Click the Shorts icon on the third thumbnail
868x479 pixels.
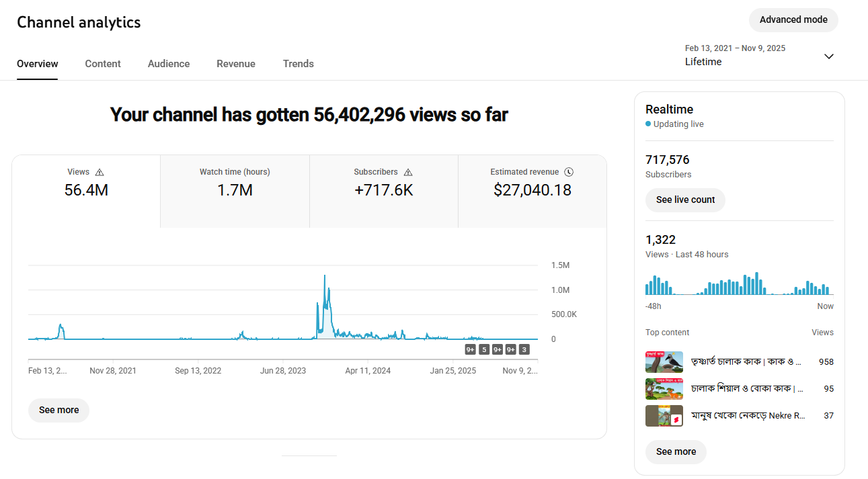pyautogui.click(x=676, y=419)
